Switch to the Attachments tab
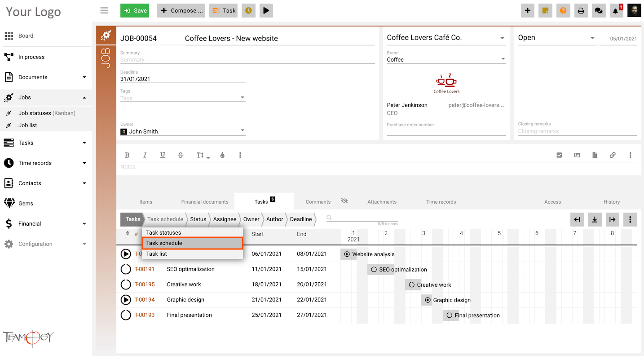The image size is (644, 356). pyautogui.click(x=382, y=202)
